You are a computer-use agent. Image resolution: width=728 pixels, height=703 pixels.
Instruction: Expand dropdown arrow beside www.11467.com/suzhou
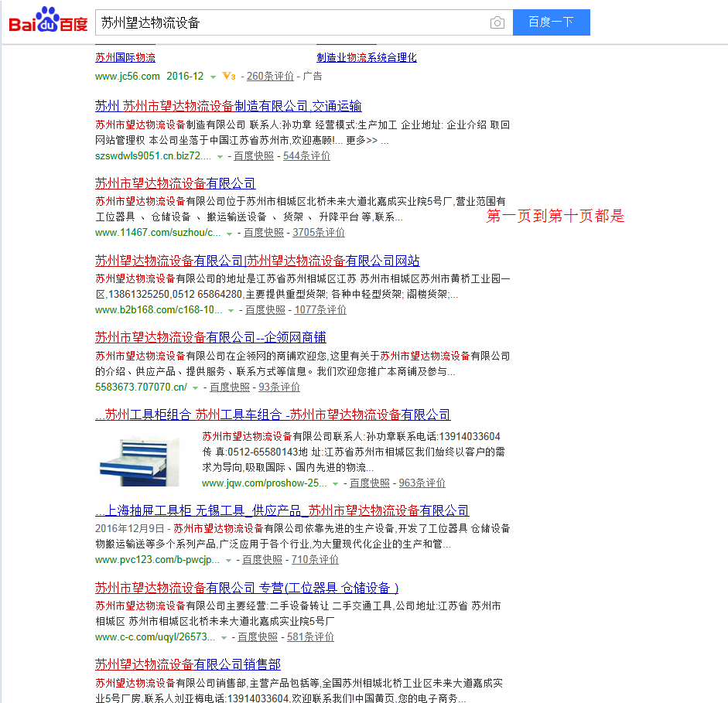(229, 234)
